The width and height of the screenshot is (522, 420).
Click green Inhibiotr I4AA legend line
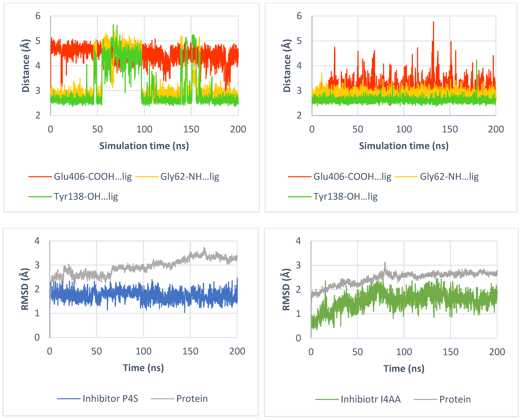[x=327, y=399]
